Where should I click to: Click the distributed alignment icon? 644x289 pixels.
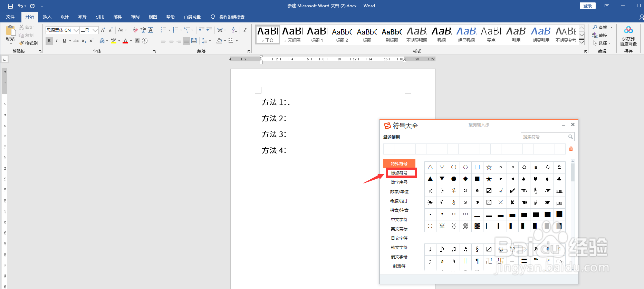pyautogui.click(x=194, y=41)
